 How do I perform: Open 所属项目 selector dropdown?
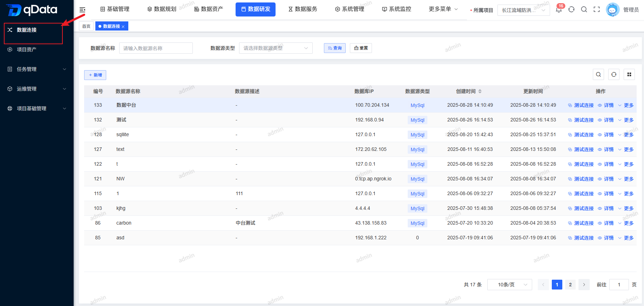[523, 10]
